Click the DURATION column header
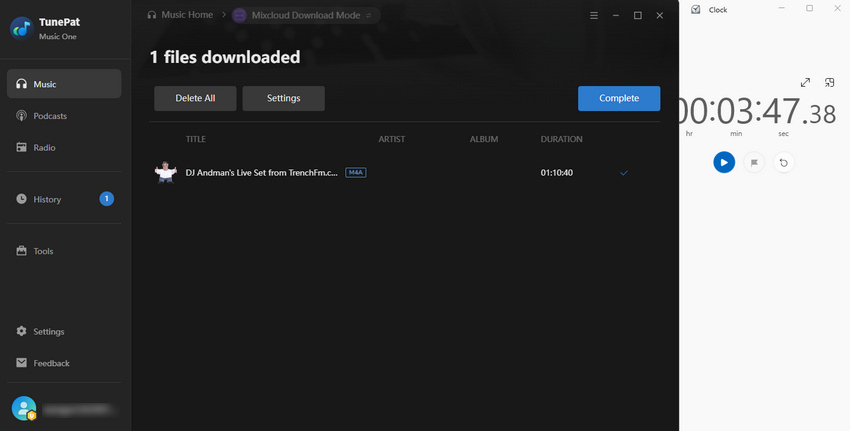The image size is (850, 431). [x=562, y=139]
